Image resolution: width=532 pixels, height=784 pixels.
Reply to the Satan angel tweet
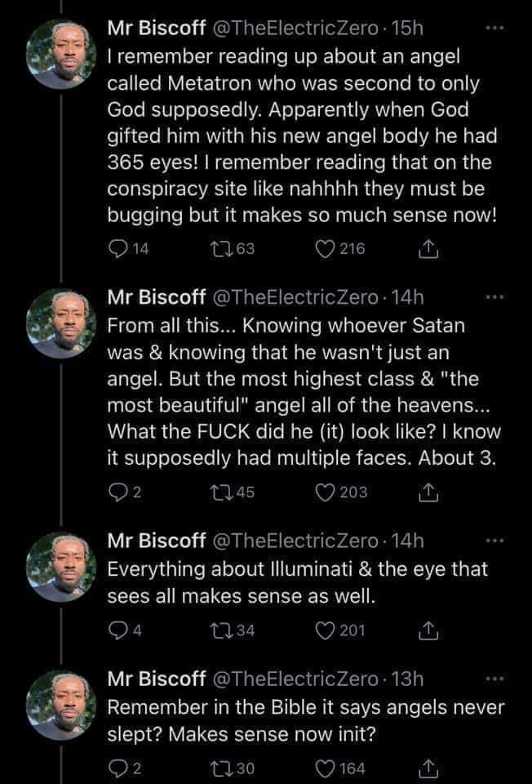coord(117,492)
